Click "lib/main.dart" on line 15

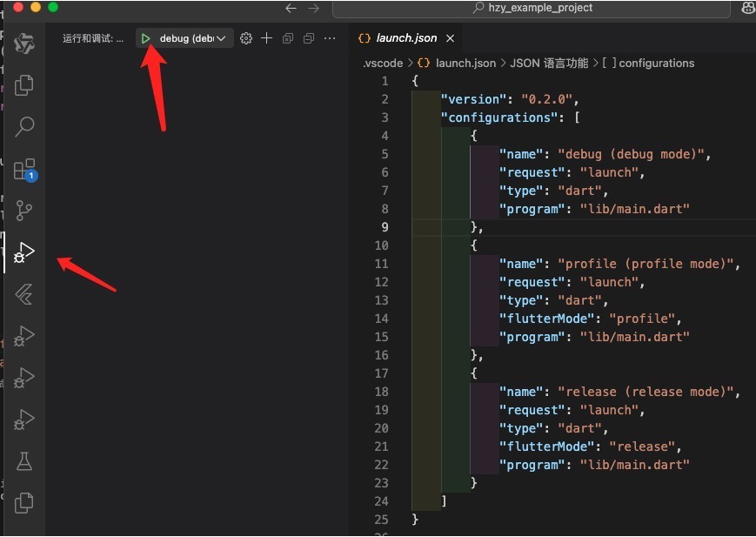634,337
